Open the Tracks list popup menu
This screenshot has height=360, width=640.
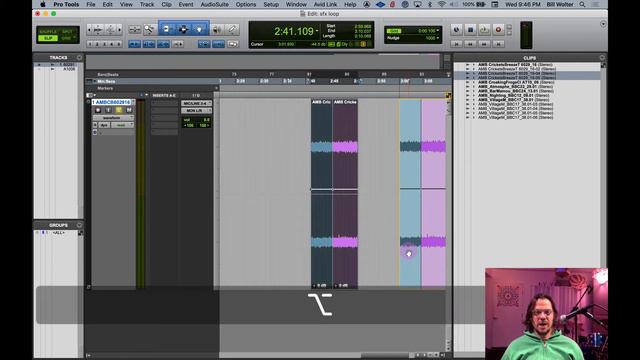(x=79, y=58)
